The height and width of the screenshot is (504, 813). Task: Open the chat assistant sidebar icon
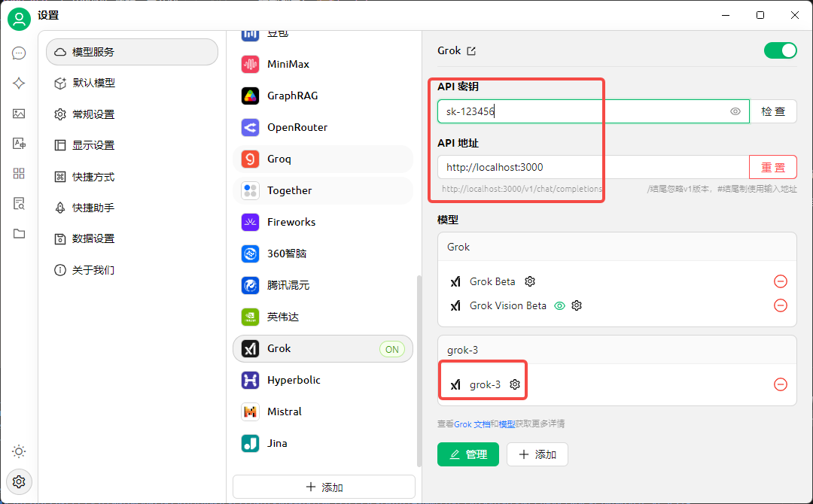pyautogui.click(x=19, y=53)
